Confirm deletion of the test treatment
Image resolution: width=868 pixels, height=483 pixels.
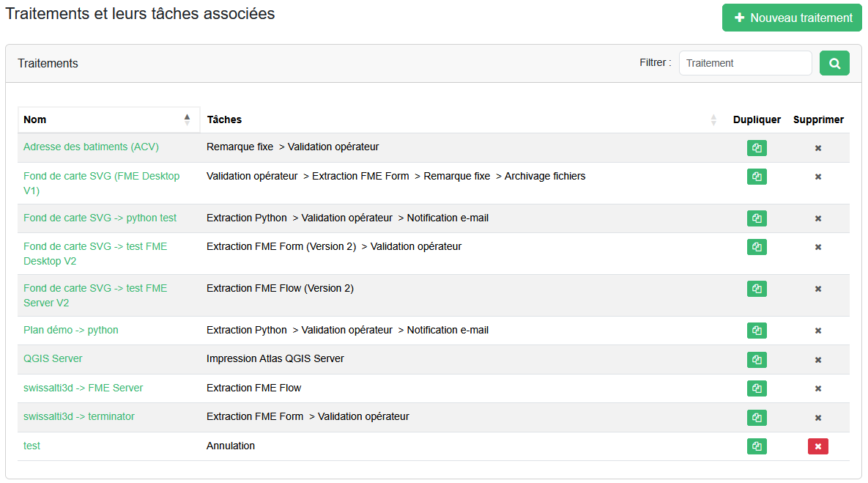tap(818, 446)
